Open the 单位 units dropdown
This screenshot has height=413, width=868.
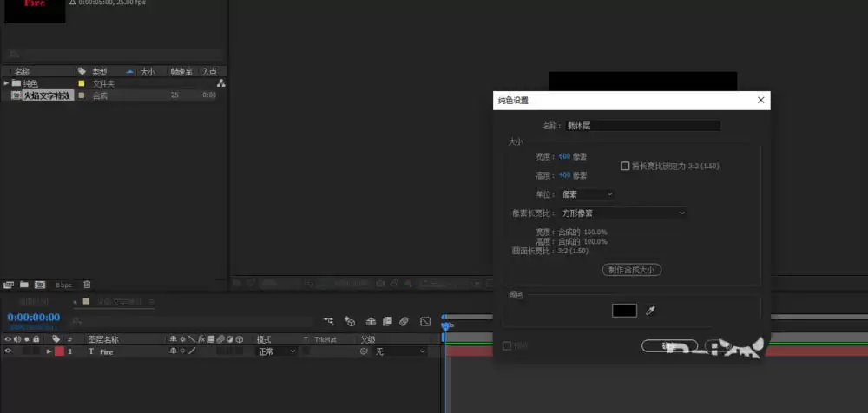pyautogui.click(x=588, y=194)
